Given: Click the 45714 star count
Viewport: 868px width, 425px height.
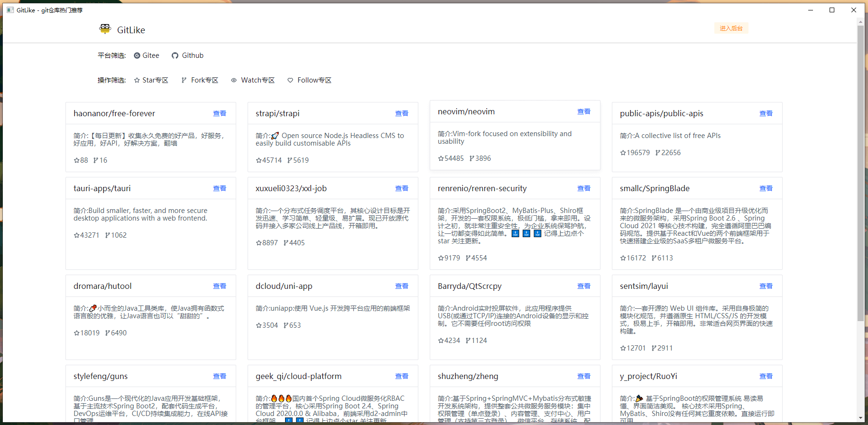Looking at the screenshot, I should (272, 160).
